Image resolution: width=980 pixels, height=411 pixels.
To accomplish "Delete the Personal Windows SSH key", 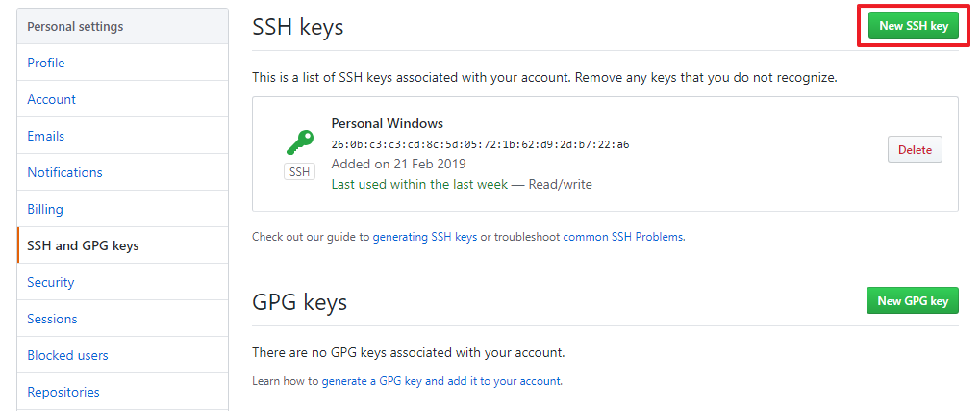I will point(915,150).
